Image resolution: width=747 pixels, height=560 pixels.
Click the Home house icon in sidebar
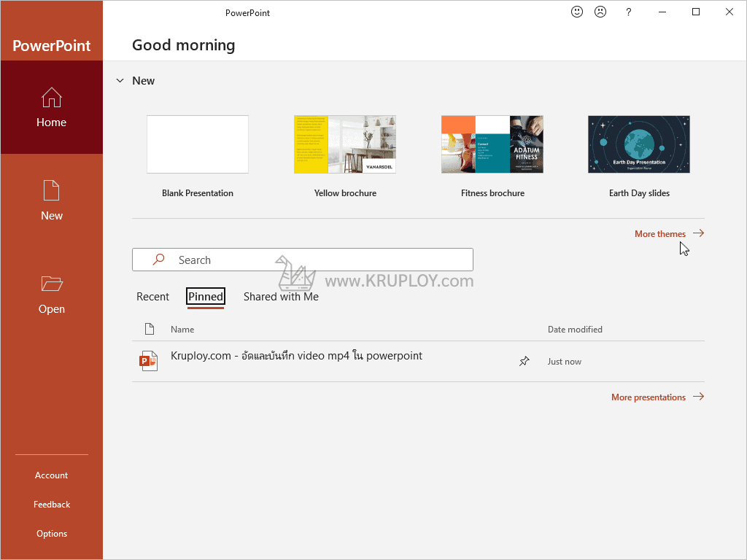point(52,97)
